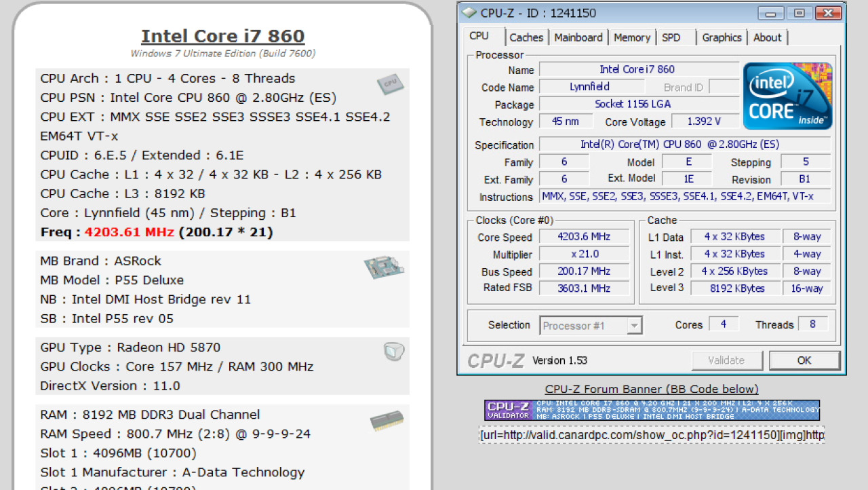
Task: Click the monitor icon beside GPU Type
Action: [x=393, y=352]
